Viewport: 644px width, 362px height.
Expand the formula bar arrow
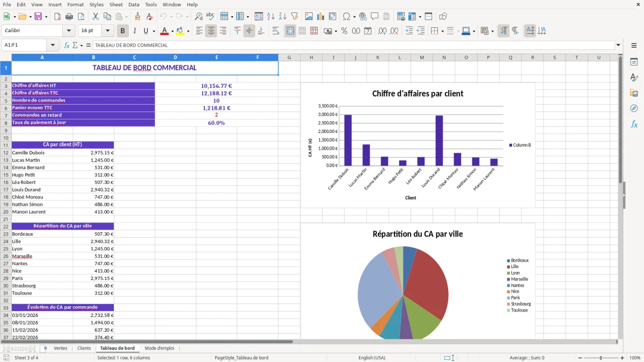[x=618, y=45]
